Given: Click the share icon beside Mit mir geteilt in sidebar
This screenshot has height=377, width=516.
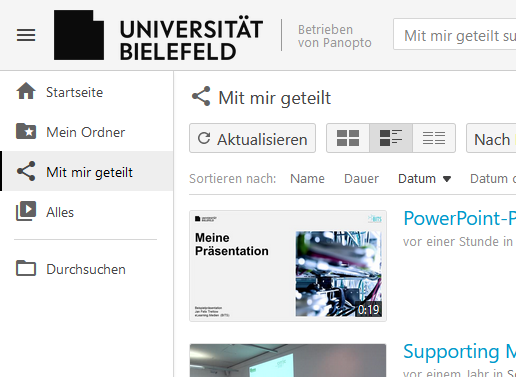Looking at the screenshot, I should pos(26,171).
